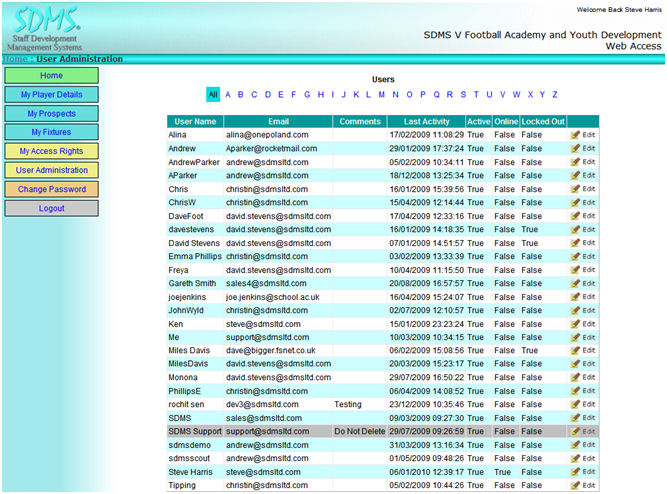Click the edit pencil icon for Gareth Smith
The width and height of the screenshot is (667, 494).
[x=575, y=283]
